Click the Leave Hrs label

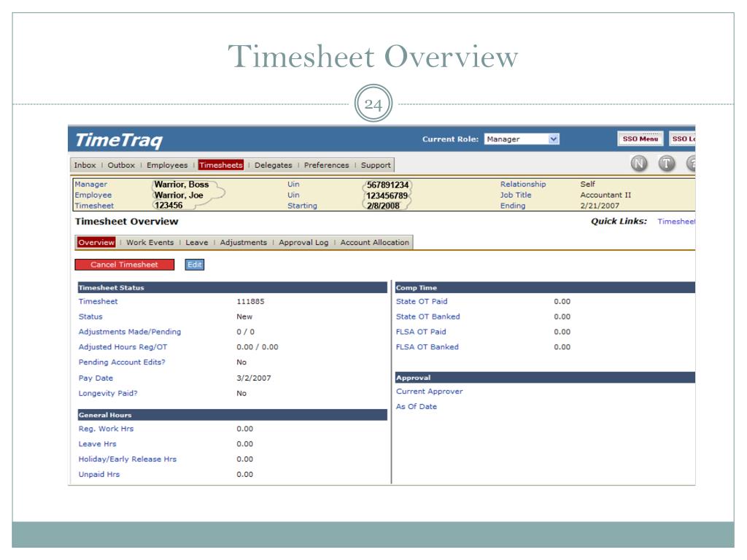click(97, 444)
